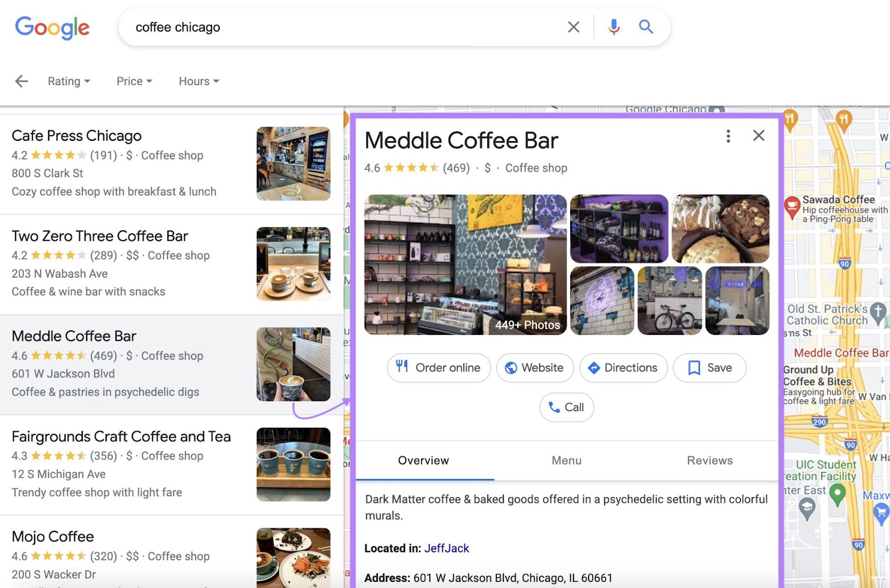Screen dimensions: 890x588
Task: Expand the Price filter options
Action: (x=133, y=81)
